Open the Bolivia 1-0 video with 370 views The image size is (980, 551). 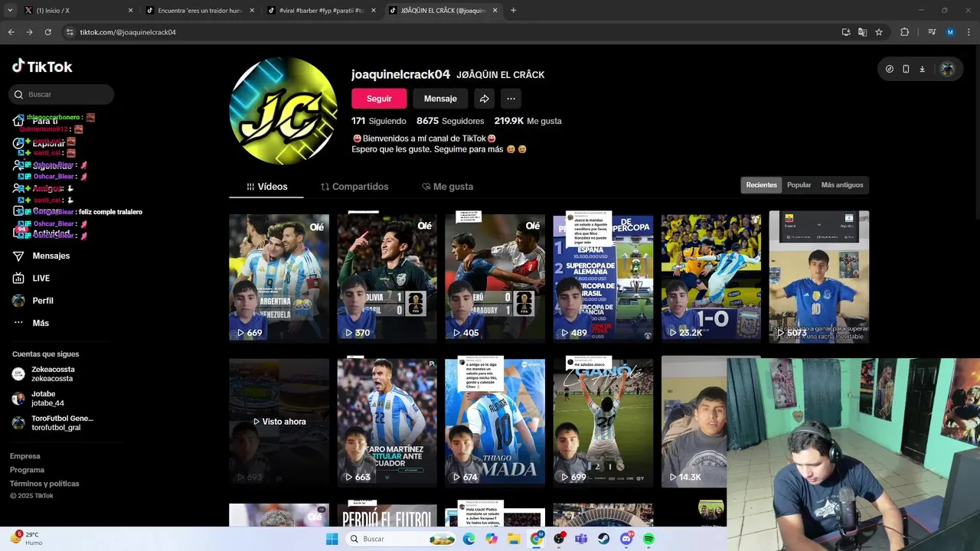pyautogui.click(x=387, y=277)
